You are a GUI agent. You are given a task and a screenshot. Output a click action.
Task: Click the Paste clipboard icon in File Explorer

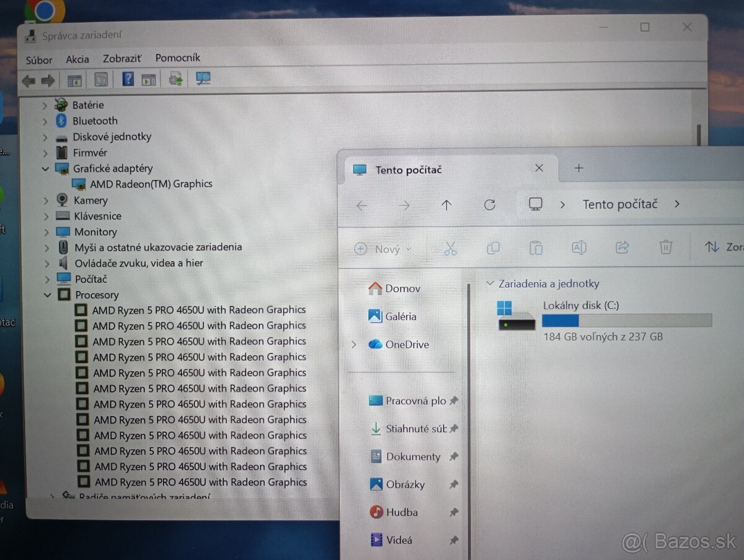[536, 248]
